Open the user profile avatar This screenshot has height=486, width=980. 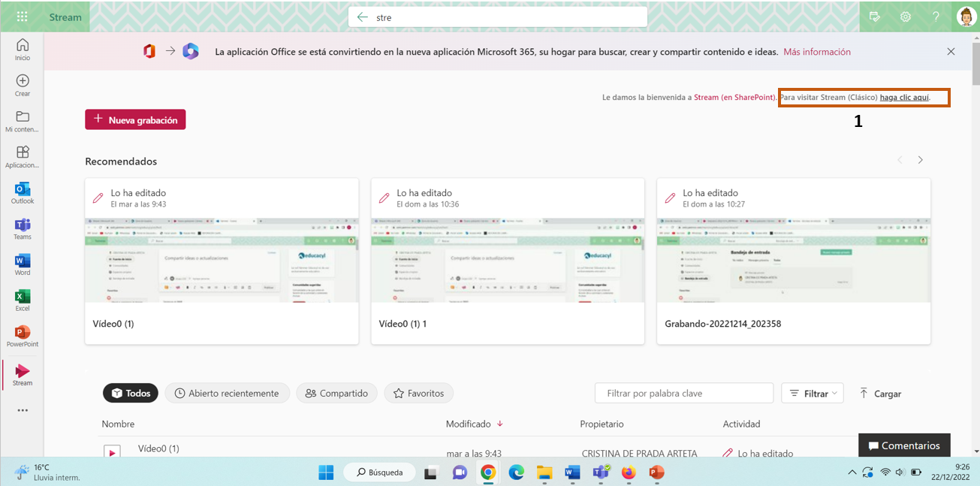click(x=966, y=17)
